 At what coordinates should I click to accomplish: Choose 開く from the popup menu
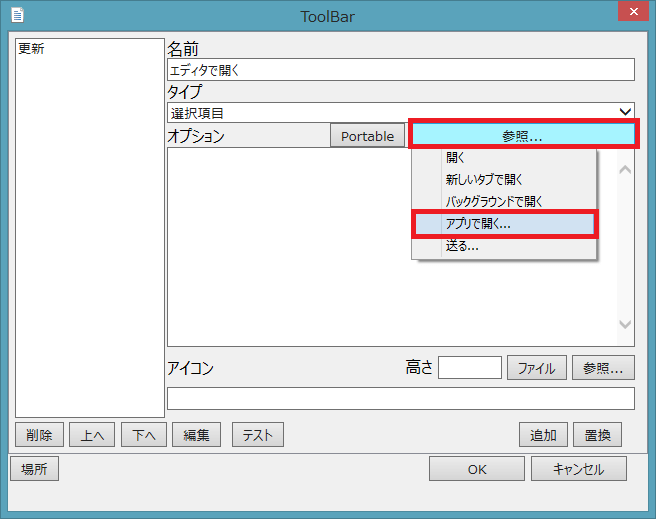(x=456, y=158)
